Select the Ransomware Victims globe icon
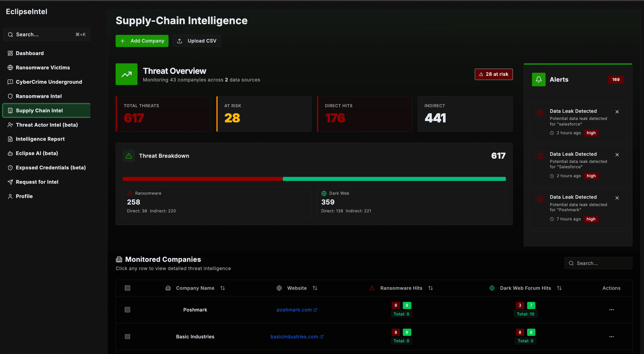Image resolution: width=644 pixels, height=354 pixels. point(10,67)
